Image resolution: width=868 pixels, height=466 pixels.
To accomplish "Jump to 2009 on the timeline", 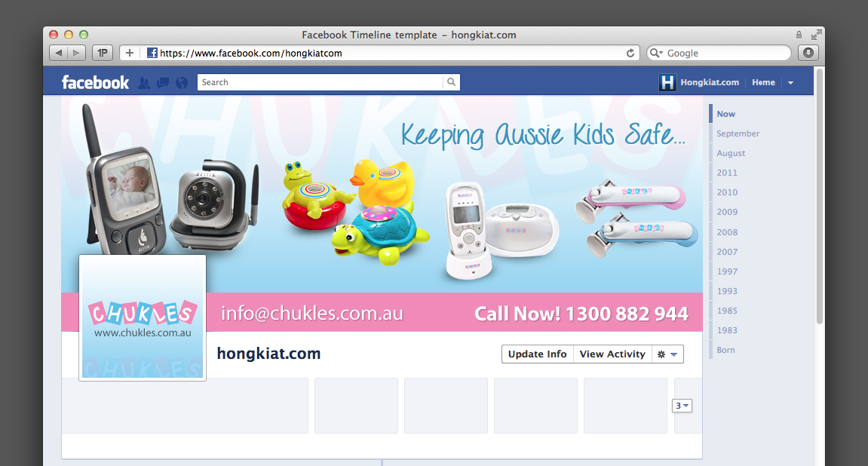I will coord(727,212).
